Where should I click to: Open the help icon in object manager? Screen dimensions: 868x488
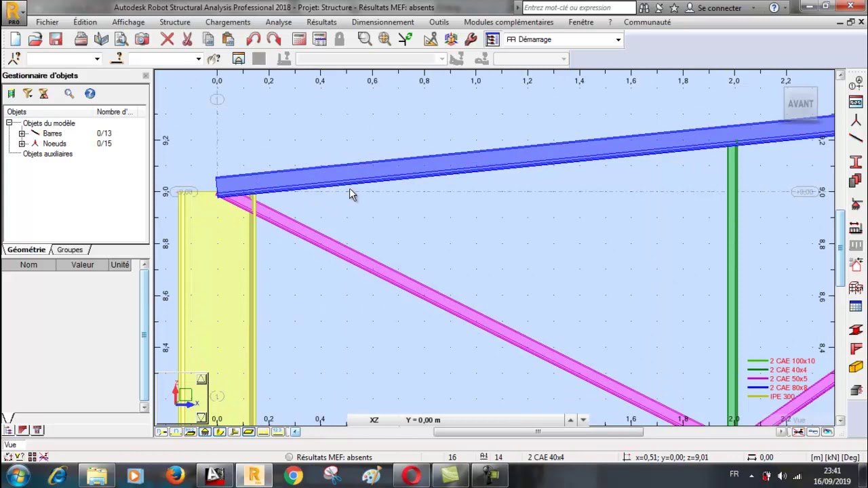point(90,94)
